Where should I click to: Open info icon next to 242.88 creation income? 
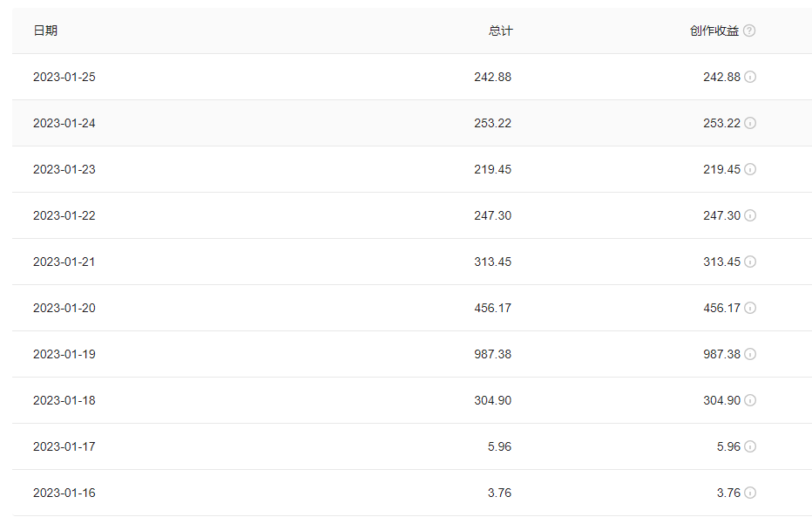point(750,77)
